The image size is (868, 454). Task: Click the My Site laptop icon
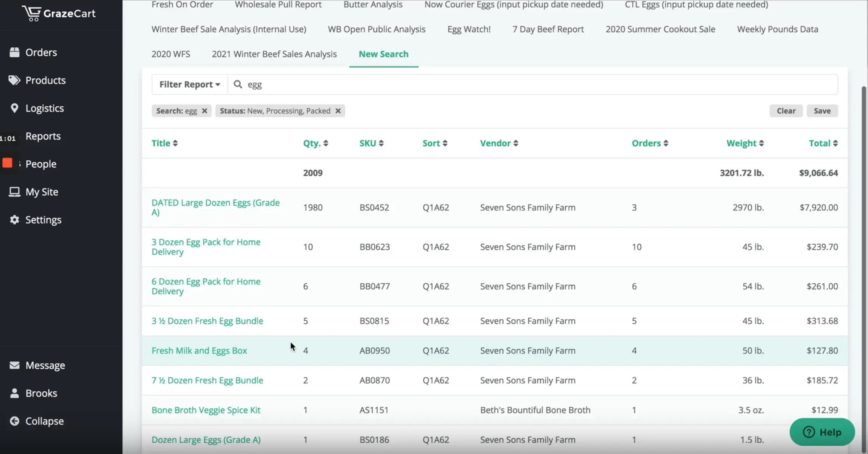[14, 192]
